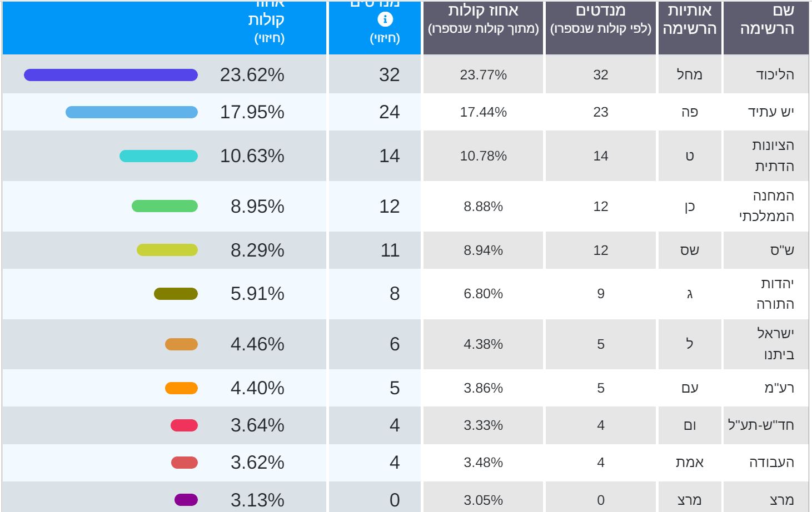812x512 pixels.
Task: Select the counted-votes mandates column header
Action: [x=600, y=20]
